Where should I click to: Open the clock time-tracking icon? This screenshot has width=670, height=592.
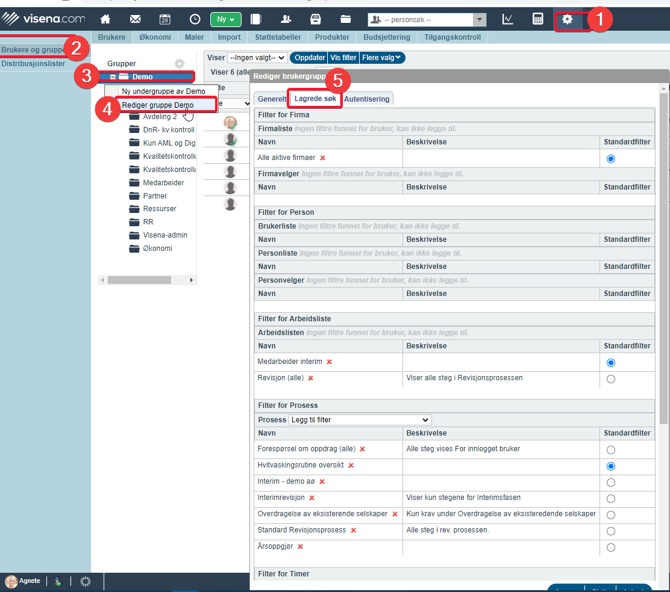(x=195, y=19)
